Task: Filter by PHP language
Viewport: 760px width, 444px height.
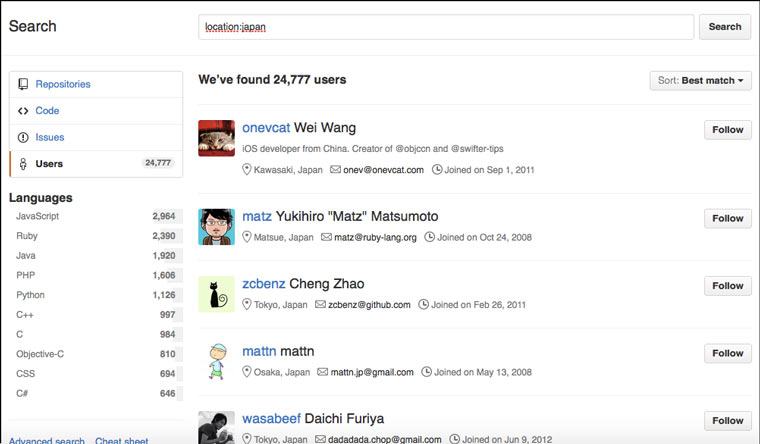Action: coord(96,275)
